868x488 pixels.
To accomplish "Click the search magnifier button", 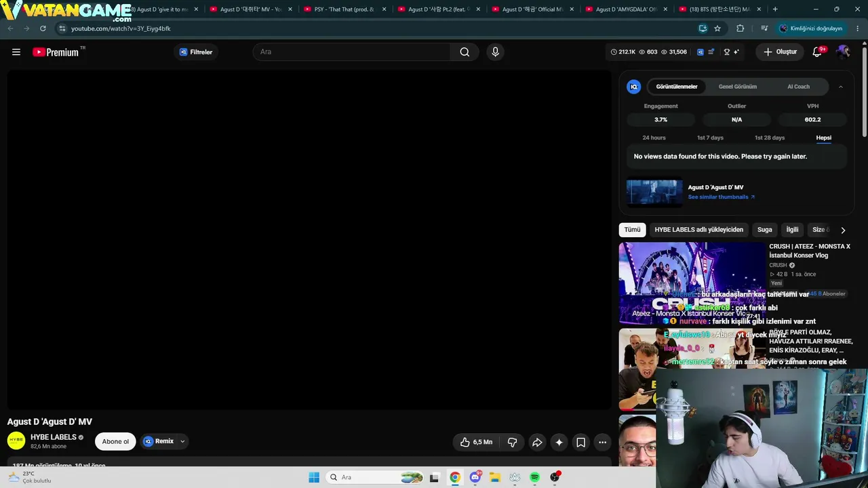I will coord(465,52).
